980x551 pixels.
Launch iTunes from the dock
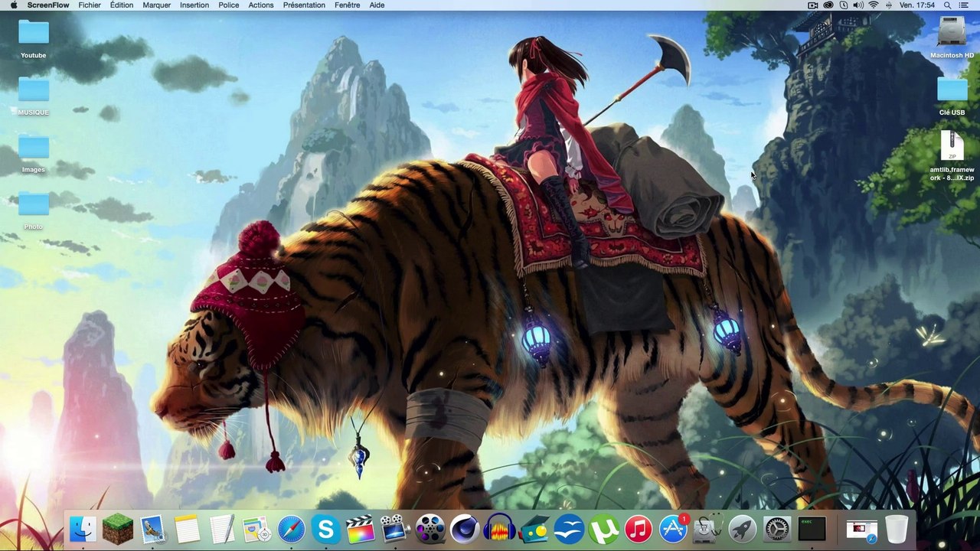(639, 529)
